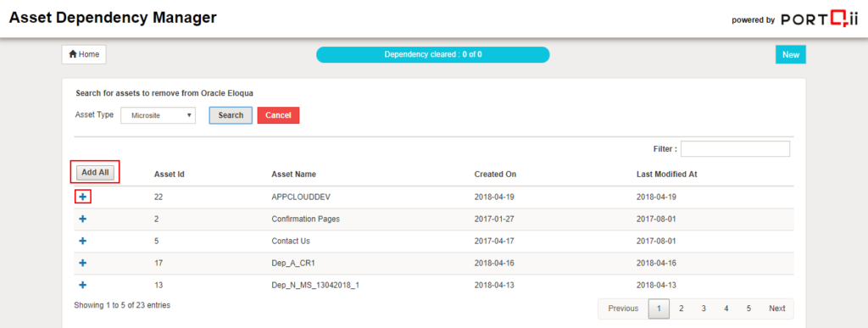Click the New button
Image resolution: width=868 pixels, height=328 pixels.
click(x=791, y=55)
